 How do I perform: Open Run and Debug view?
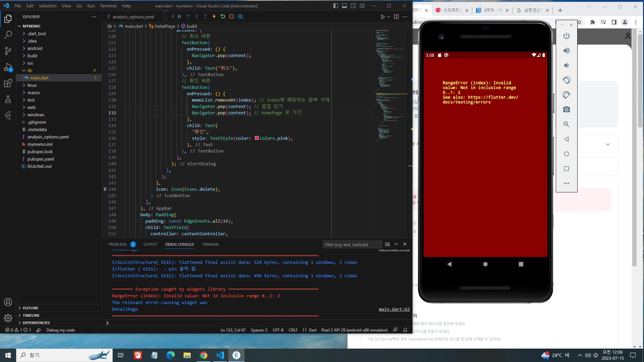click(8, 67)
